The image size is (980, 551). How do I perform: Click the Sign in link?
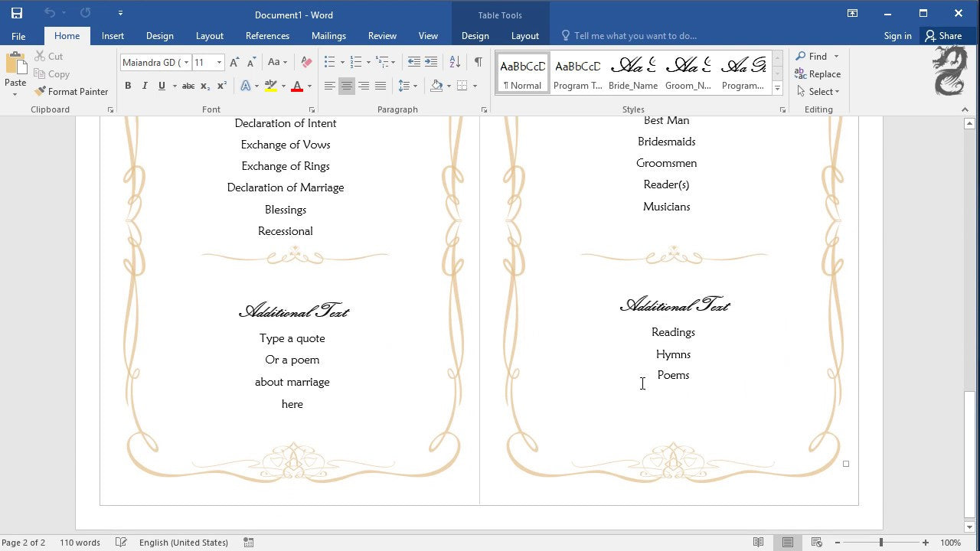pos(897,35)
